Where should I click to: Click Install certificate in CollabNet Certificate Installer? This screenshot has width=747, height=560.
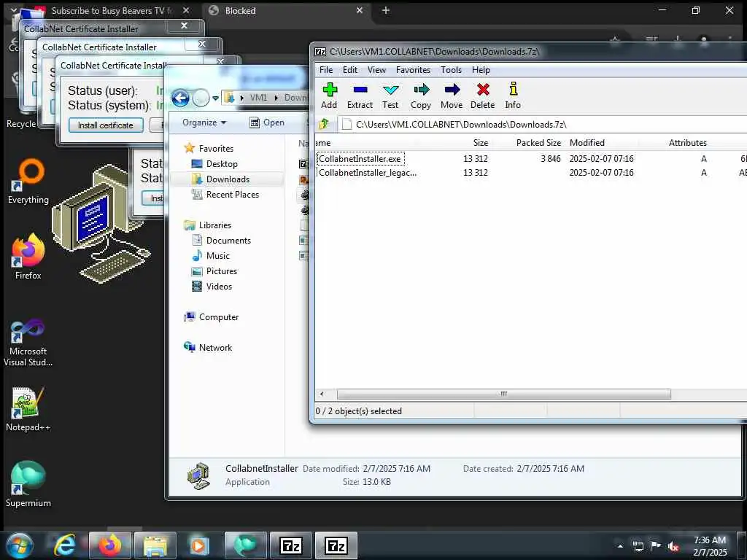pyautogui.click(x=105, y=125)
